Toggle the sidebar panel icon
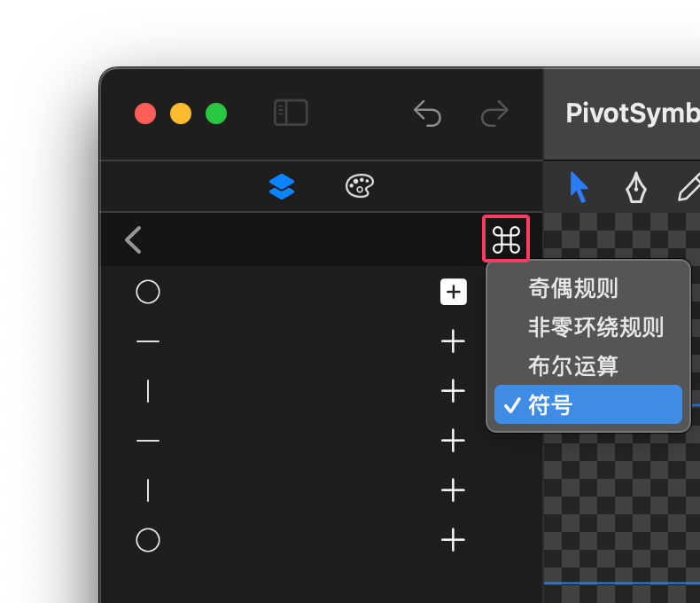This screenshot has height=603, width=700. click(x=291, y=113)
